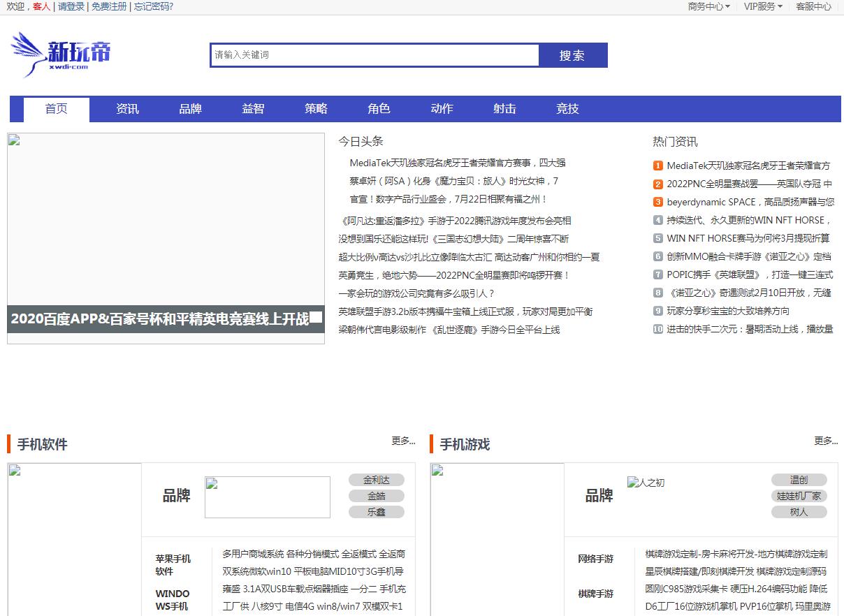844x616 pixels.
Task: Open 《阿凡达:重返潘多拉》手游 article
Action: 455,221
